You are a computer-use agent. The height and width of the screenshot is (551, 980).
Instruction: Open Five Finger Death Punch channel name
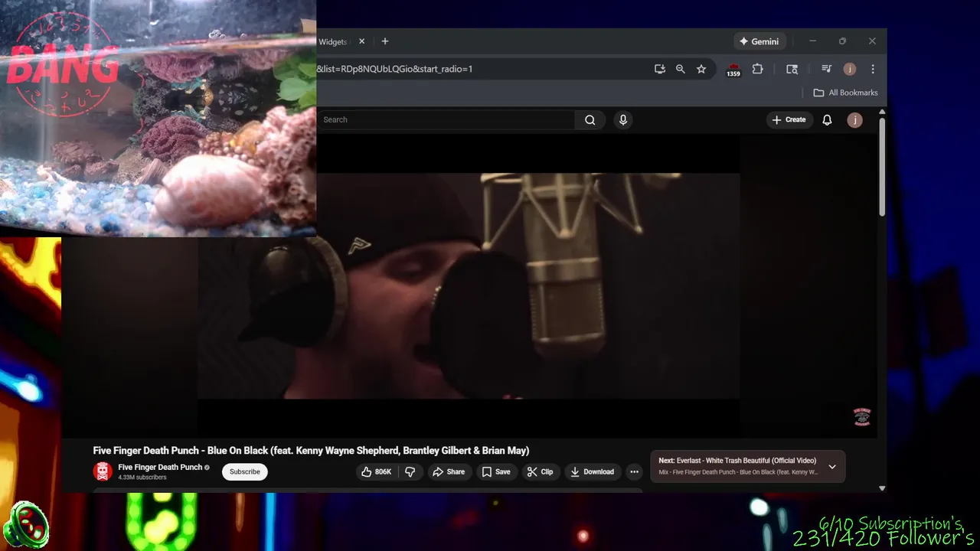(x=160, y=467)
